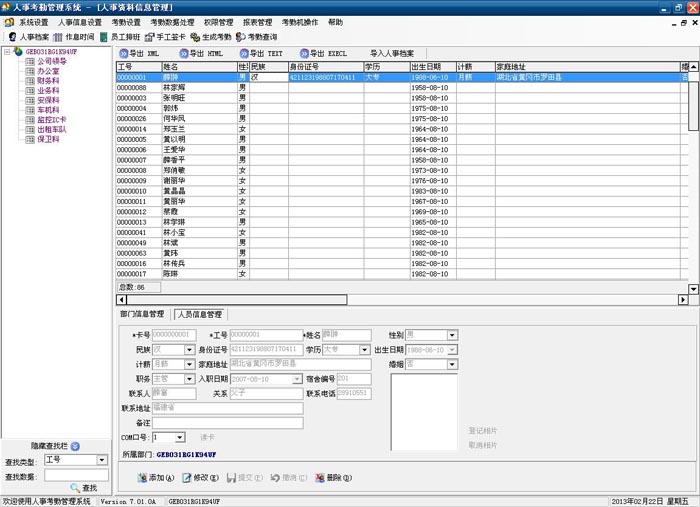Click the 查找 search button
700x507 pixels.
[83, 487]
